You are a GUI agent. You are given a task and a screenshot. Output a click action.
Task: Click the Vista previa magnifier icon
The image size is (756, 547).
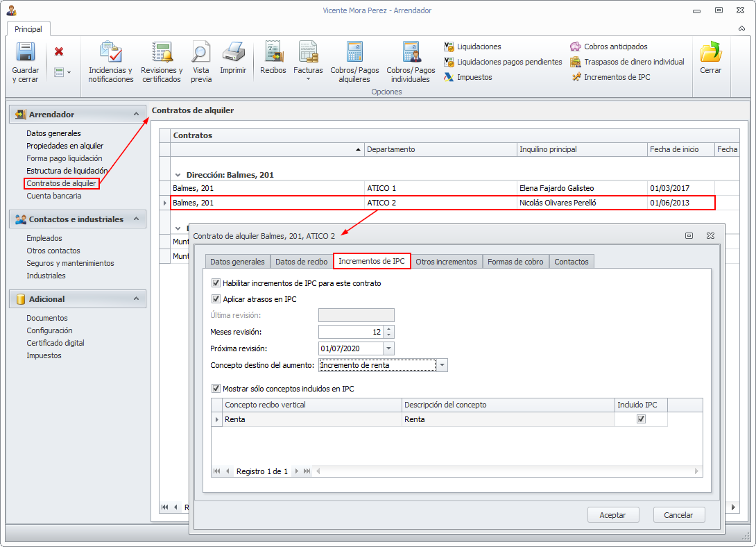[x=200, y=53]
